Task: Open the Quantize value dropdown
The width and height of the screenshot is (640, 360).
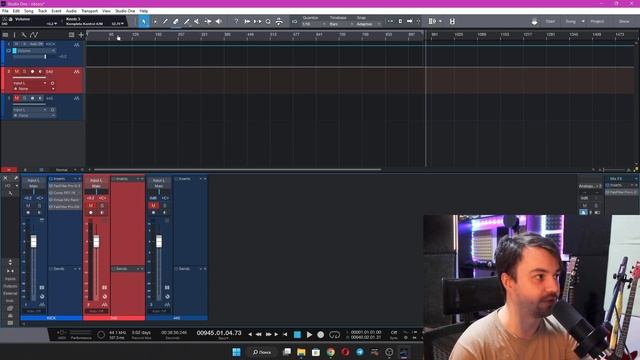Action: (x=313, y=24)
